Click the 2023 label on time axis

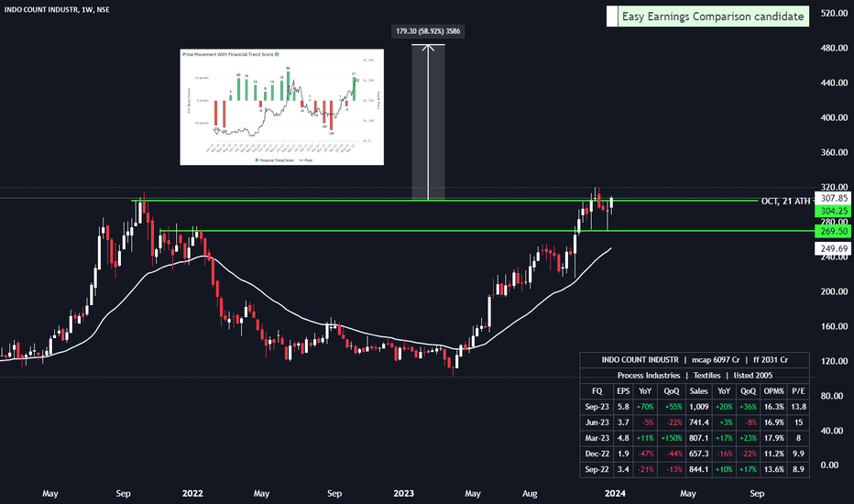pos(403,493)
